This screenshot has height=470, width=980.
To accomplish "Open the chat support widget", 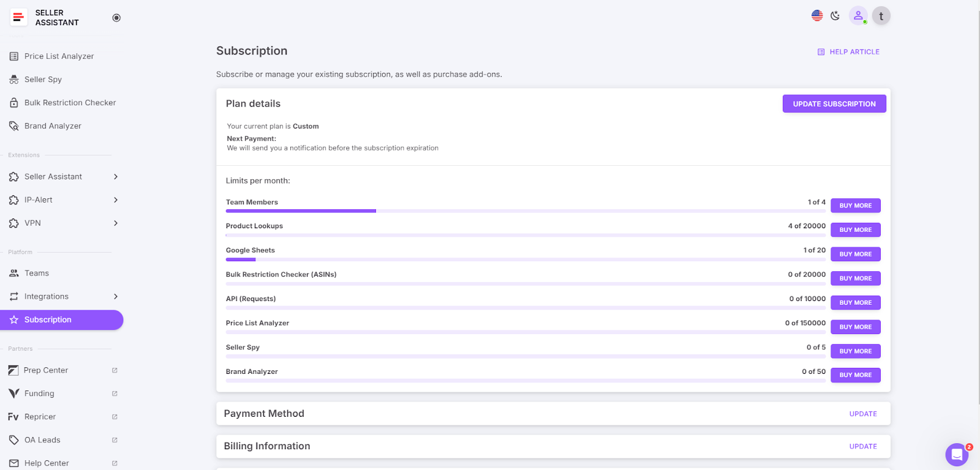I will click(956, 455).
